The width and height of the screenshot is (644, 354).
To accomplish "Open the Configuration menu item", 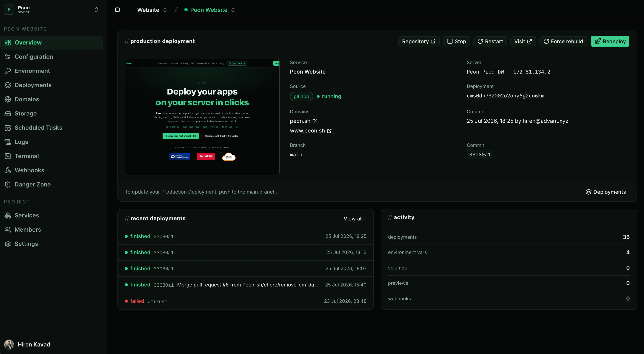I will (52, 57).
